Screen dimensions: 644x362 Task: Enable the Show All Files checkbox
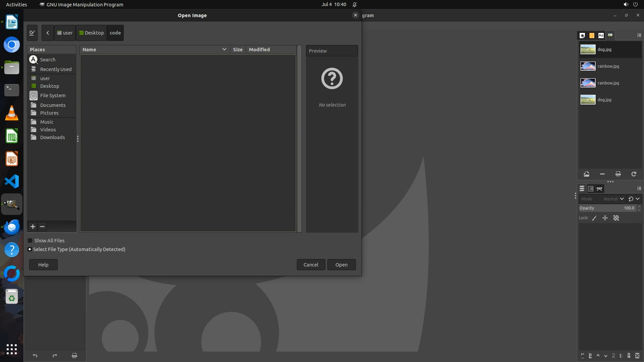30,241
